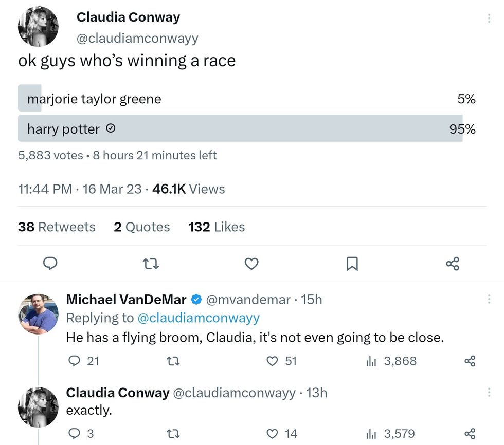Like Claudia's "exactly." reply
This screenshot has height=445, width=504.
click(x=273, y=434)
